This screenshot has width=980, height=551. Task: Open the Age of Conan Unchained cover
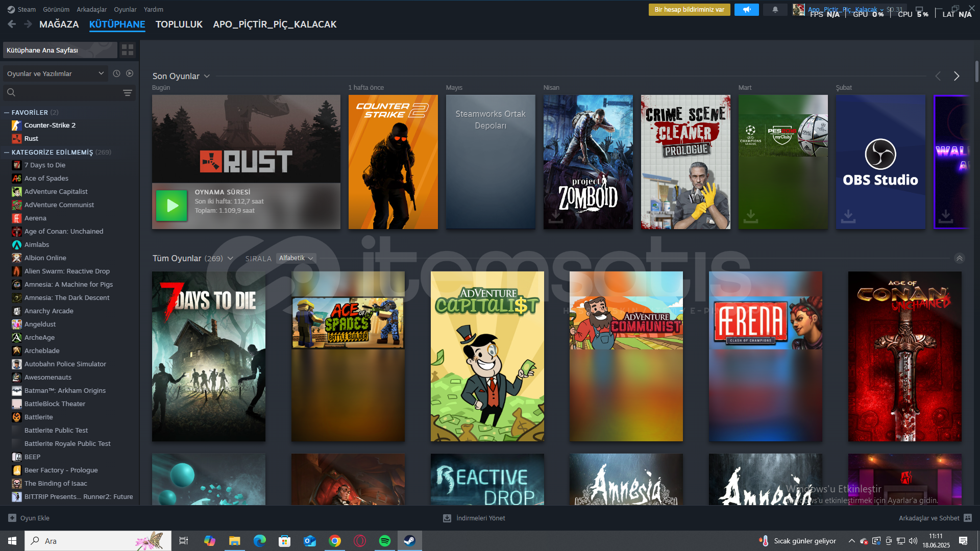coord(905,356)
